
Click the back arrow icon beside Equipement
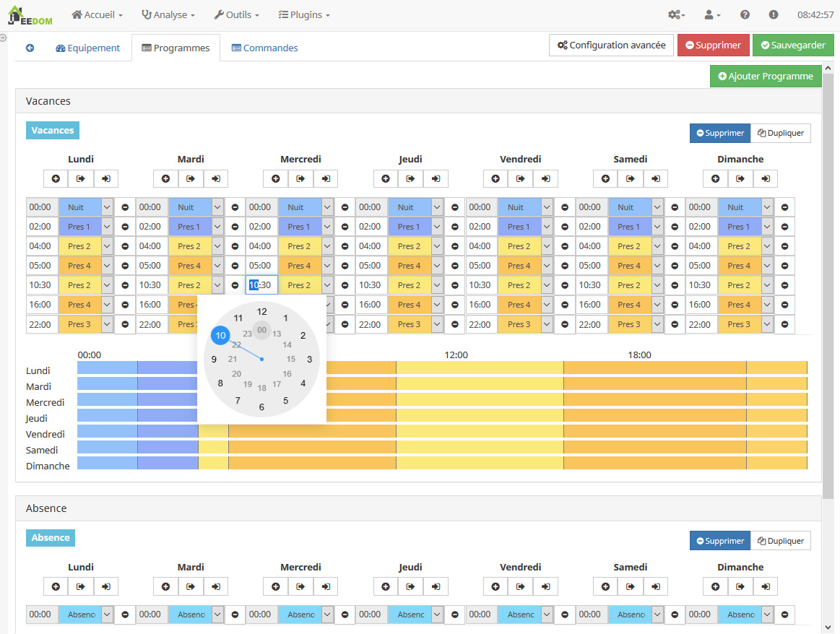coord(30,48)
